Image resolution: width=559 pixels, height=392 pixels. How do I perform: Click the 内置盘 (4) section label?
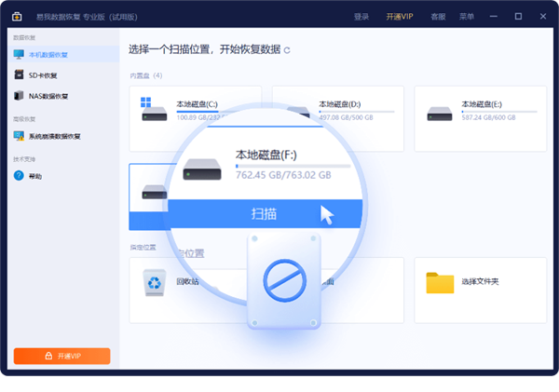[x=146, y=75]
